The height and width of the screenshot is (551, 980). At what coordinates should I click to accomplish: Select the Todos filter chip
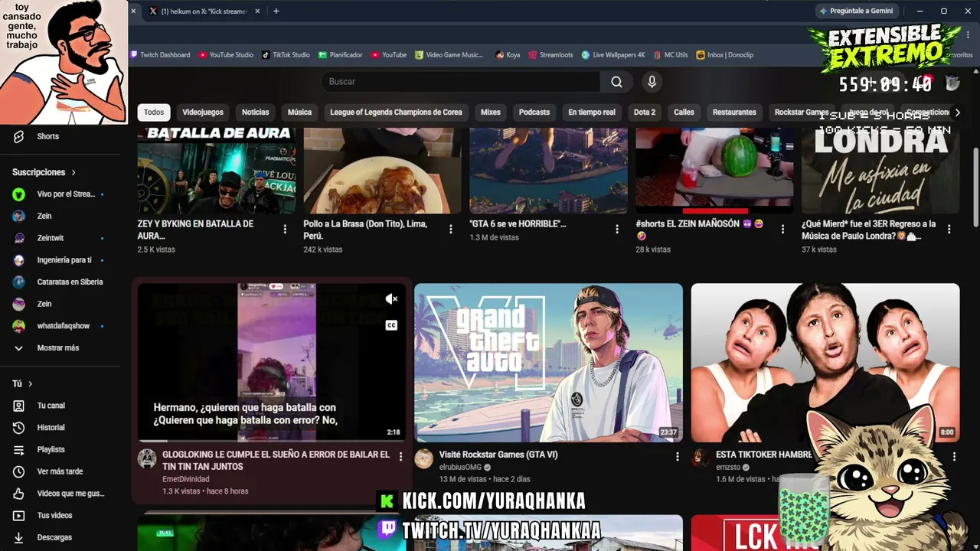[x=154, y=112]
